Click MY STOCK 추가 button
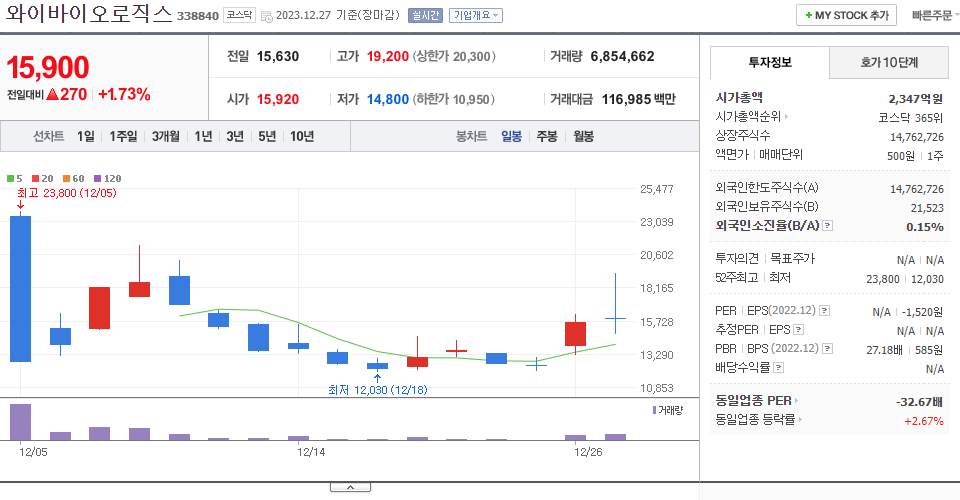The height and width of the screenshot is (500, 960). [x=846, y=15]
